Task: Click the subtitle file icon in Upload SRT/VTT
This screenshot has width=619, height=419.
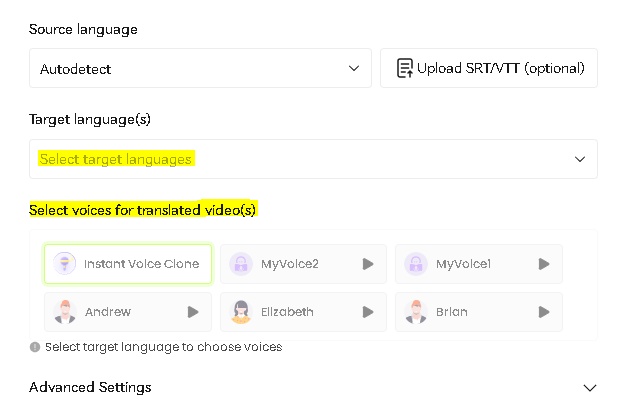Action: pos(404,69)
